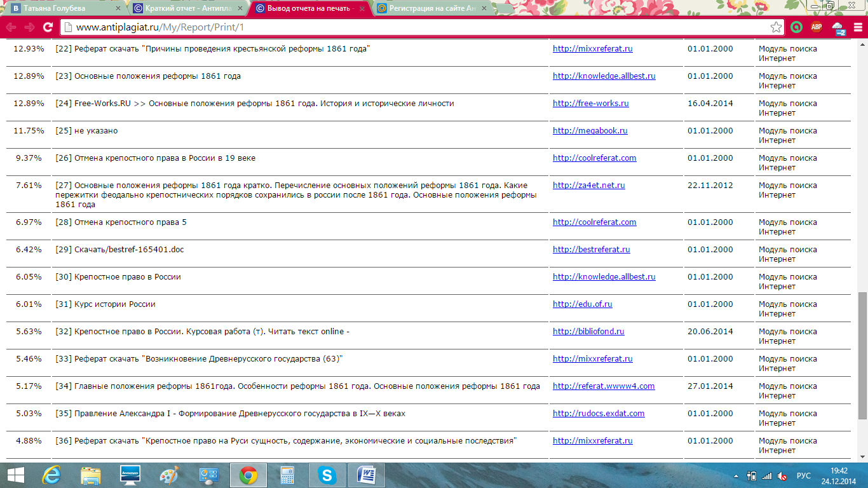Click the battery power tray icon
Image resolution: width=868 pixels, height=488 pixels.
click(752, 476)
